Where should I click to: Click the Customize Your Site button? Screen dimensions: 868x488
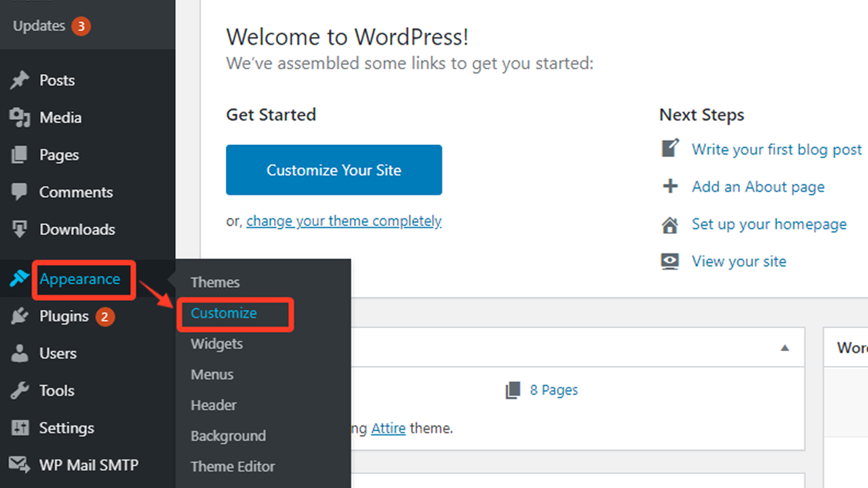click(334, 169)
